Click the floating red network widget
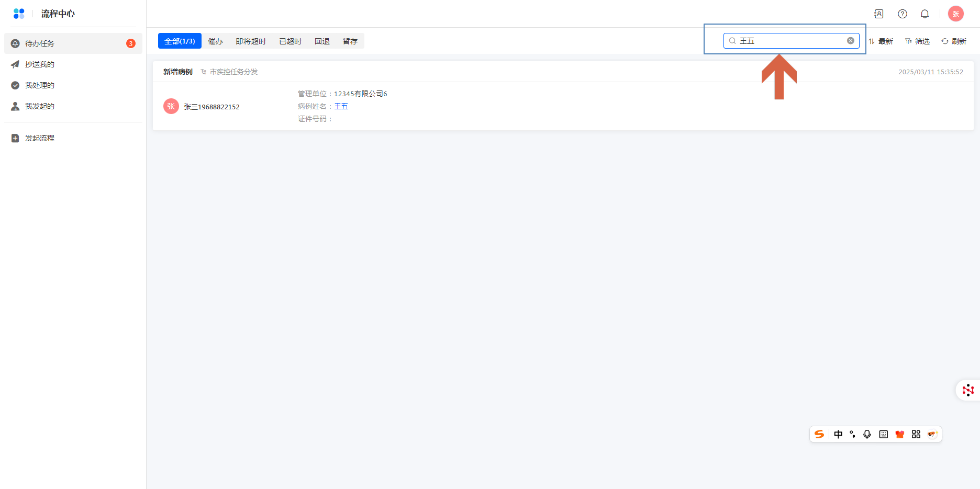 [968, 390]
